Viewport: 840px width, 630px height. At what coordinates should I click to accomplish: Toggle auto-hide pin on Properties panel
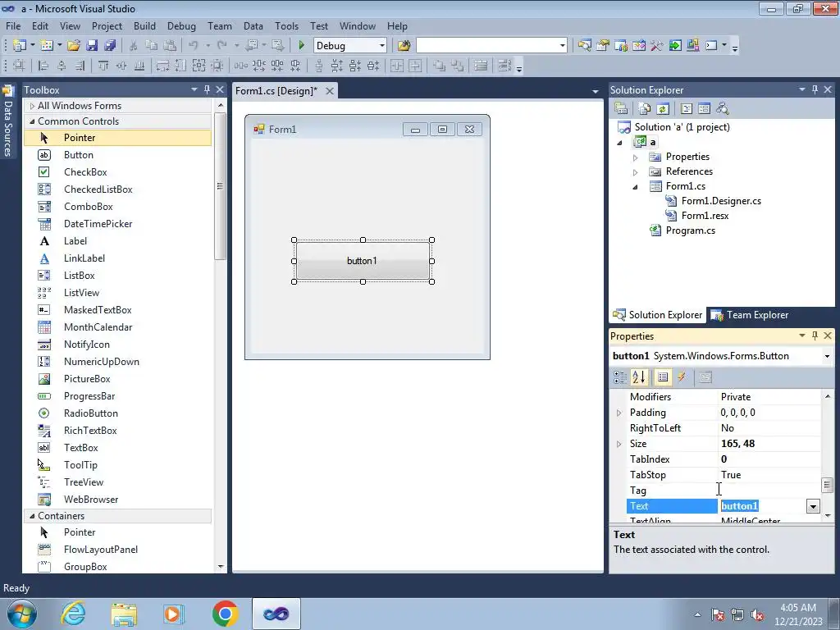(x=815, y=336)
